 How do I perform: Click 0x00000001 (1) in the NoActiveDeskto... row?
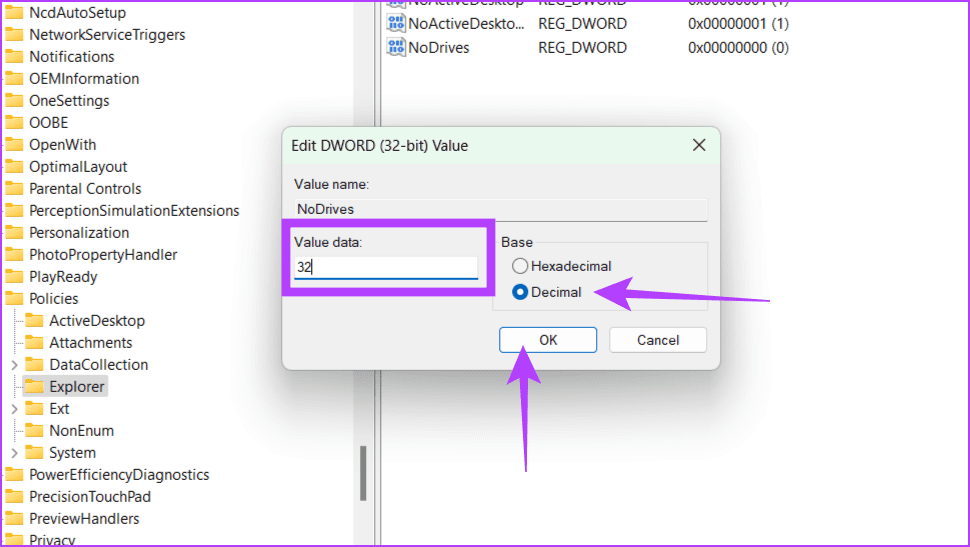pos(738,24)
